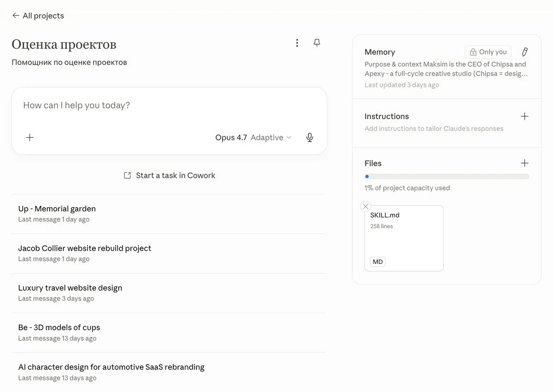
Task: Open attachments with the chat plus icon
Action: [x=30, y=137]
